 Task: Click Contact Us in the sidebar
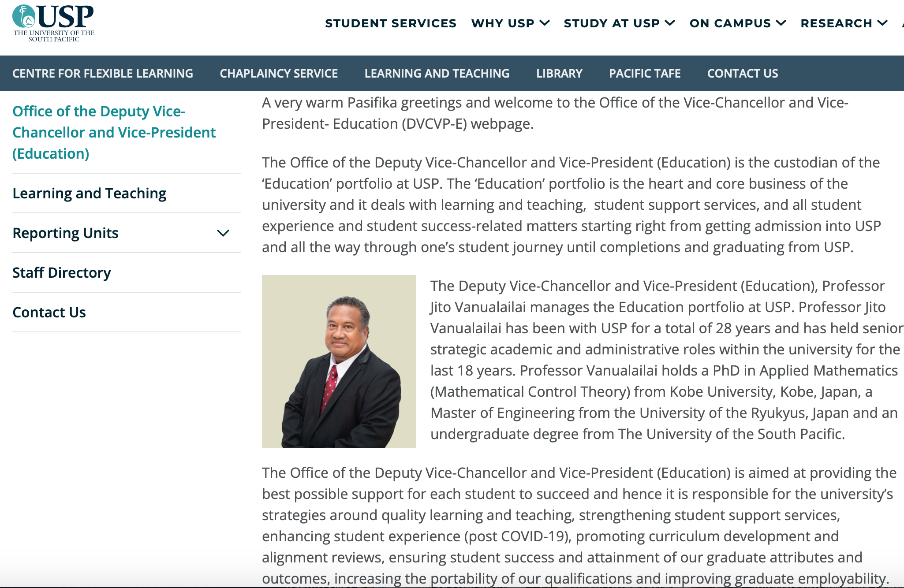pyautogui.click(x=49, y=313)
